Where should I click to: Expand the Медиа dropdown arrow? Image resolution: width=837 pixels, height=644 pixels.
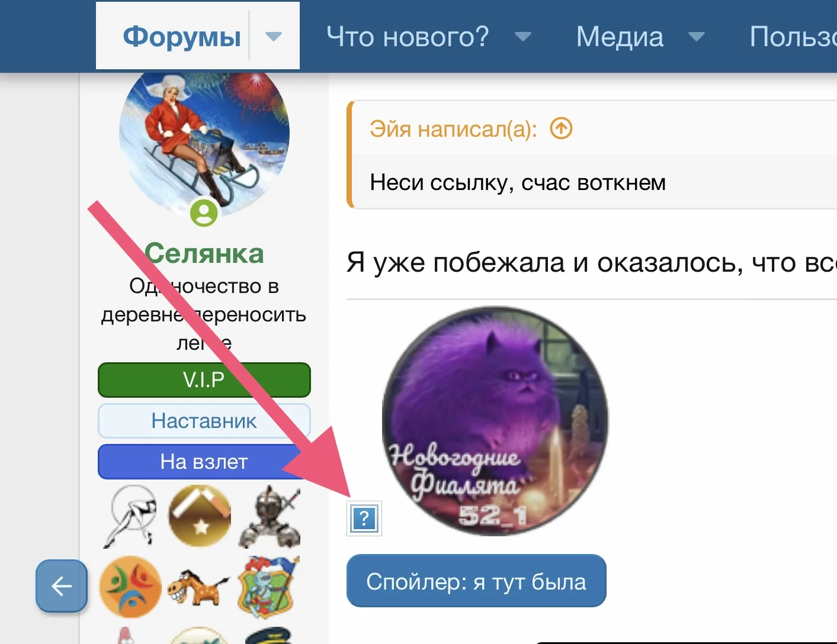[697, 37]
